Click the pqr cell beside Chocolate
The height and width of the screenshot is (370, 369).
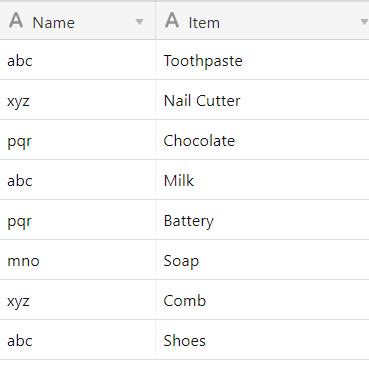click(x=78, y=140)
